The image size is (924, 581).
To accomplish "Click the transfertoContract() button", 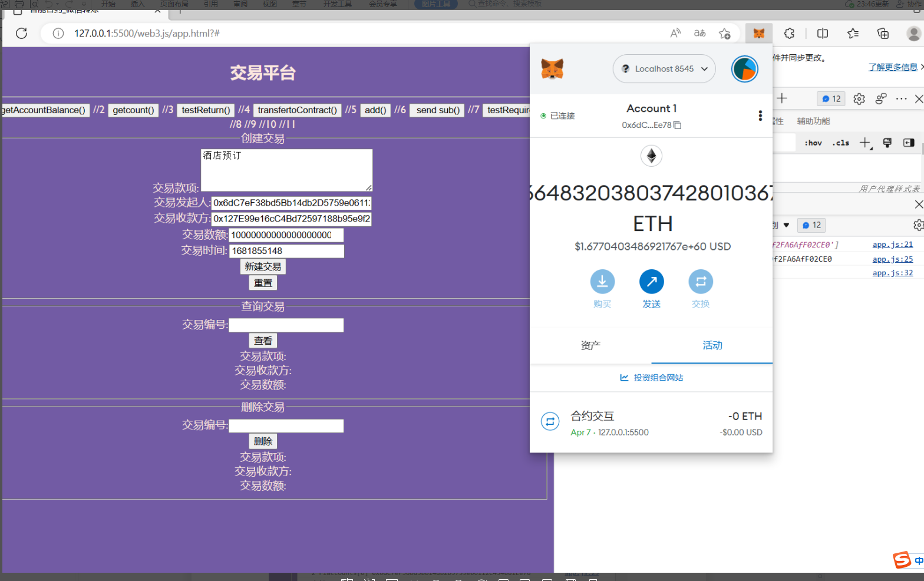I will coord(298,110).
